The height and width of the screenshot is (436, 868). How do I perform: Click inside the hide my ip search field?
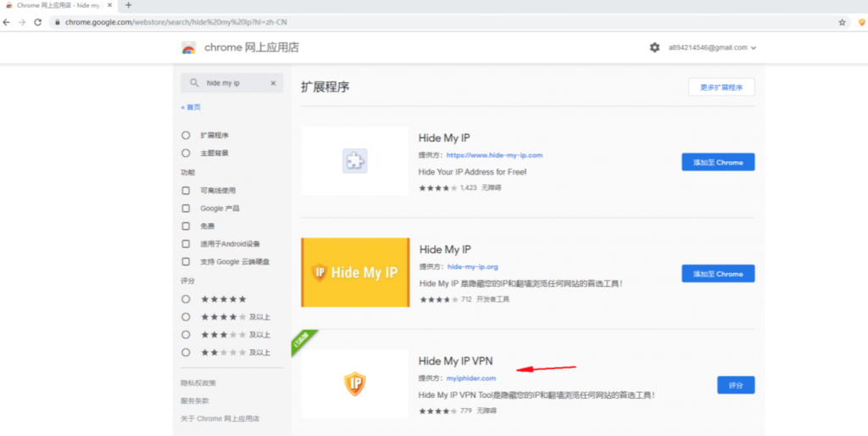point(232,83)
